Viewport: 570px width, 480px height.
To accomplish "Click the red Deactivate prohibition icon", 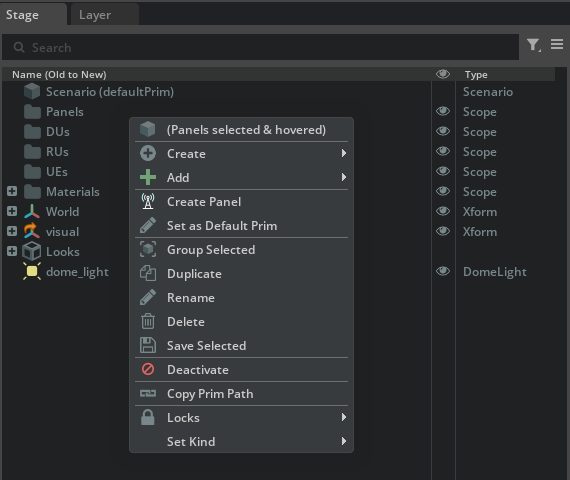I will pyautogui.click(x=148, y=369).
